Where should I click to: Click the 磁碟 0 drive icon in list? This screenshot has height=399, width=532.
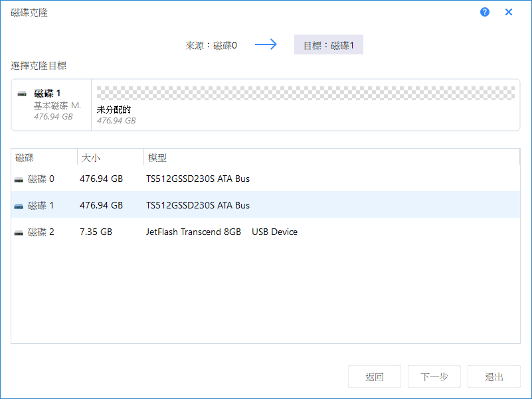pos(19,179)
